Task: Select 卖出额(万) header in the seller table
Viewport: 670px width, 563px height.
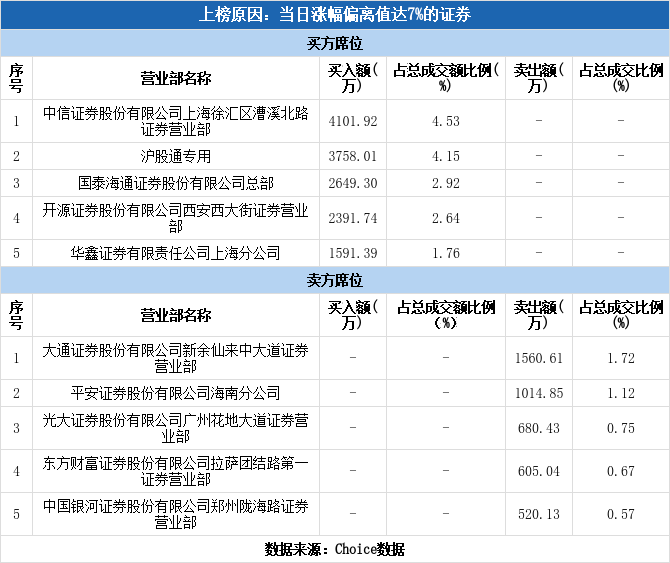Action: tap(539, 315)
